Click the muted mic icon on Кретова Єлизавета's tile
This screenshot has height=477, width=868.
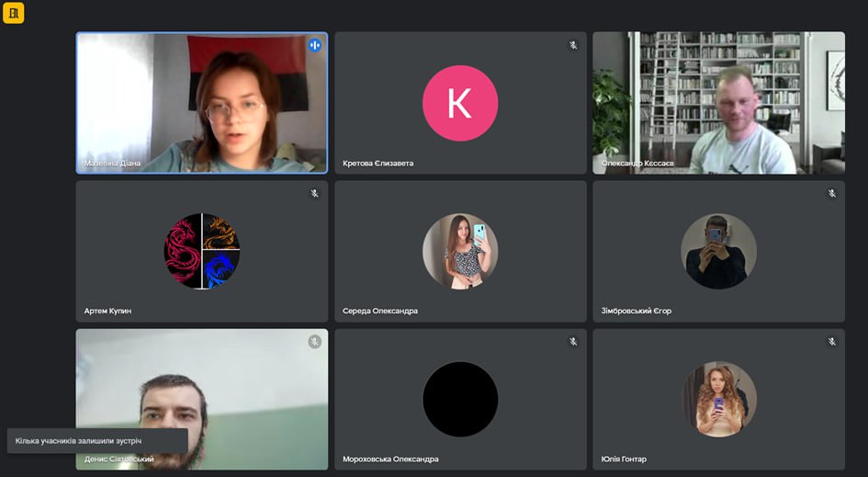coord(573,45)
